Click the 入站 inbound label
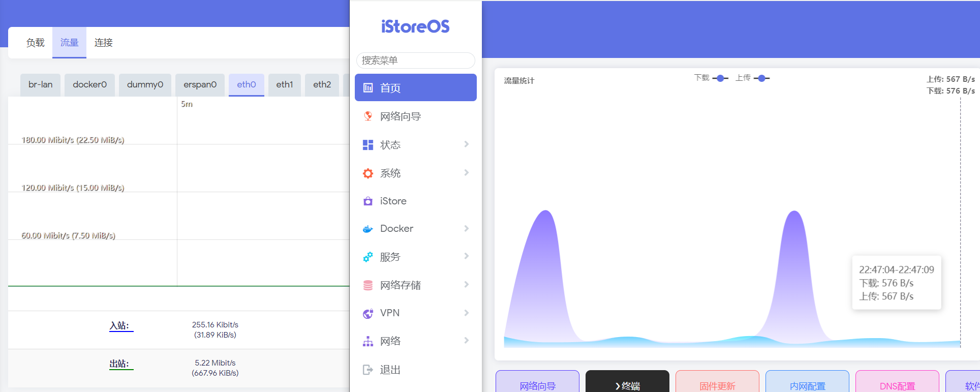 point(121,326)
